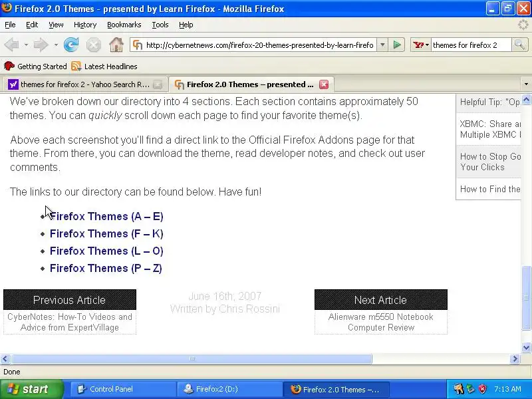Open the forward history dropdown arrow
The width and height of the screenshot is (532, 399).
point(56,45)
